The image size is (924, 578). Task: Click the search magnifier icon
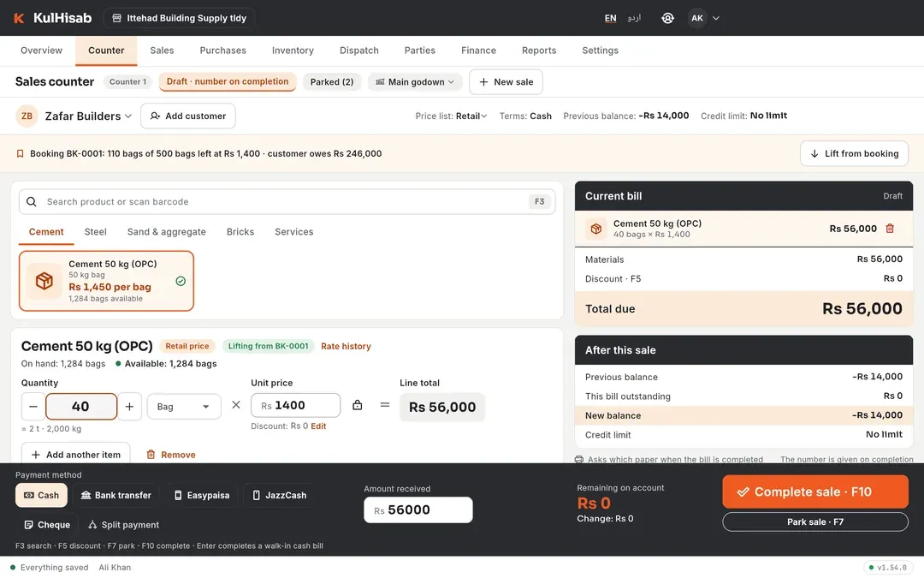pyautogui.click(x=32, y=202)
